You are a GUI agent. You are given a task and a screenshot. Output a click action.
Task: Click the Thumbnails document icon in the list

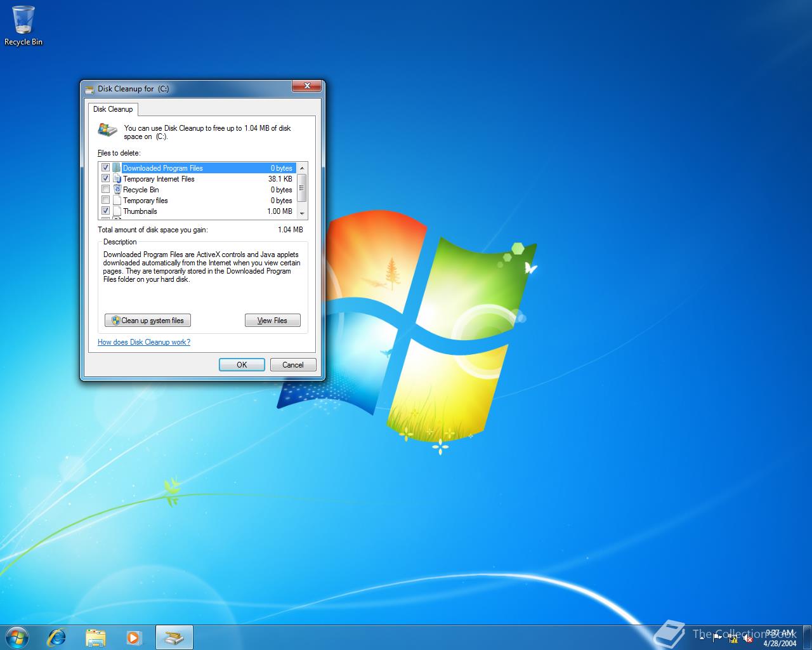(x=117, y=211)
